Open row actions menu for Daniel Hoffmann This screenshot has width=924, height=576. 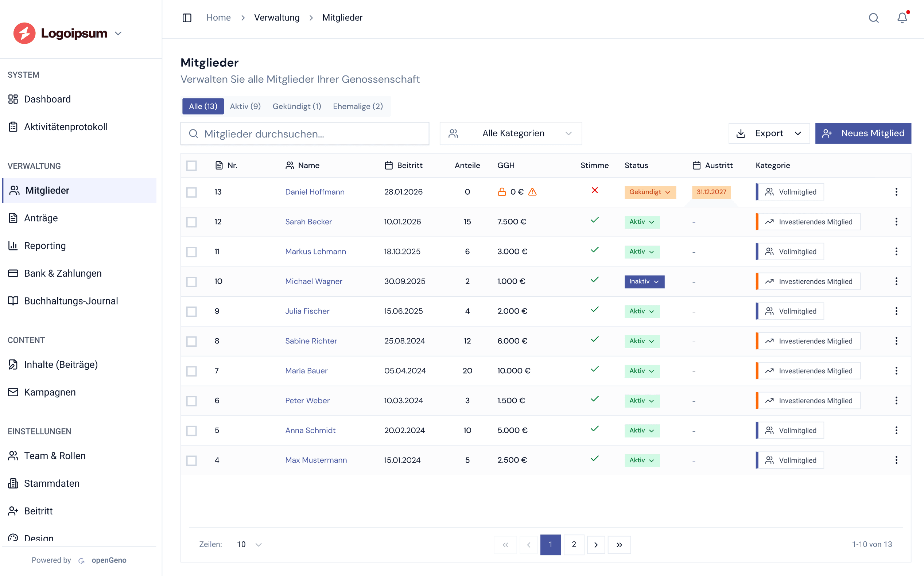pos(896,192)
